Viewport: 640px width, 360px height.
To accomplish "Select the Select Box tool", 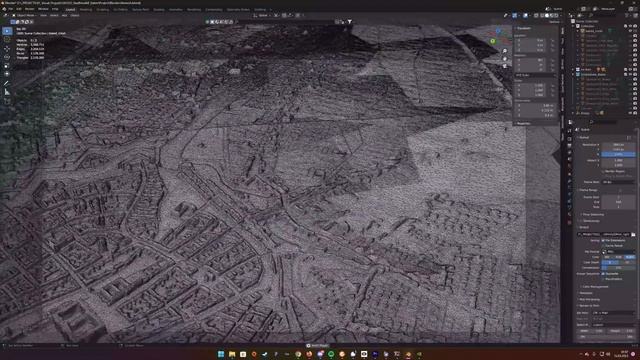I will click(7, 31).
